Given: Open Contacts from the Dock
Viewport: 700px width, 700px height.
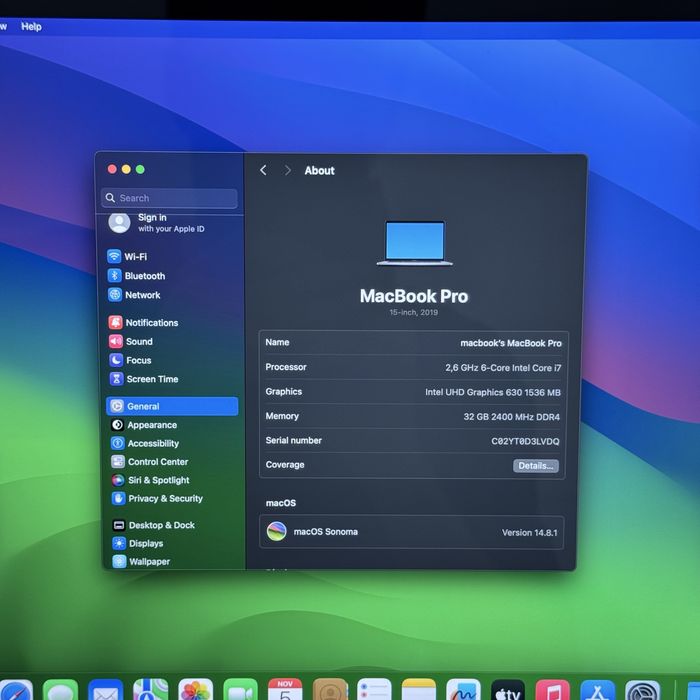Looking at the screenshot, I should (x=330, y=690).
